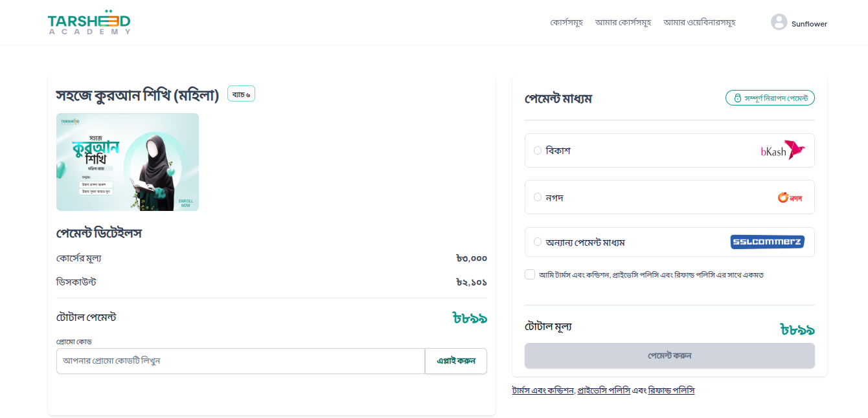
Task: Click the secure payment lock icon
Action: coord(737,98)
